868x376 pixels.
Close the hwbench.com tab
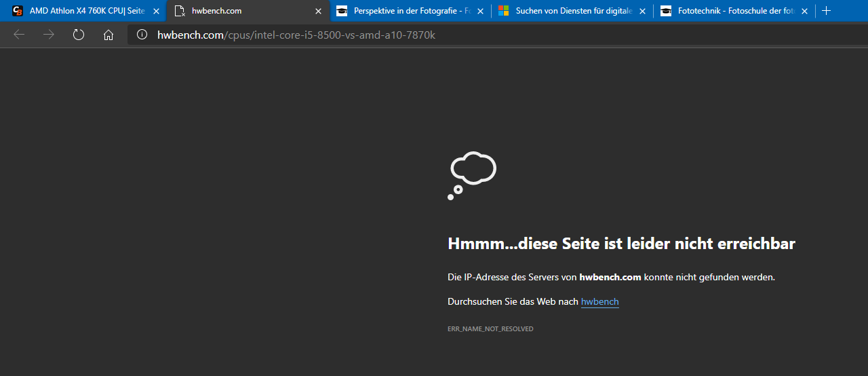[x=319, y=11]
